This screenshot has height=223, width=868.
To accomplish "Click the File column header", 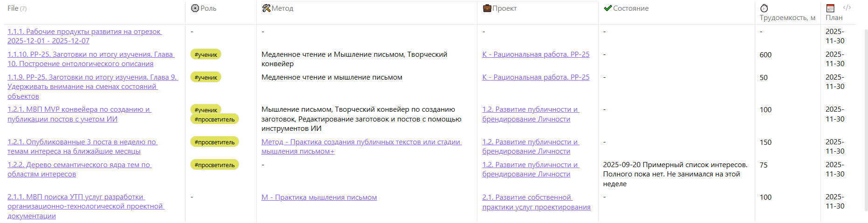I will click(x=13, y=8).
